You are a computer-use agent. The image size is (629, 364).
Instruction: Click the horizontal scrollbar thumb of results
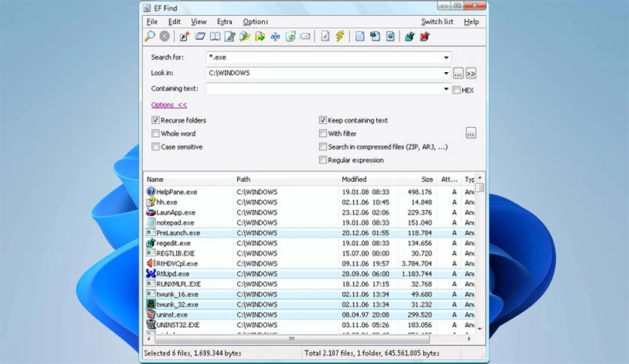(292, 338)
